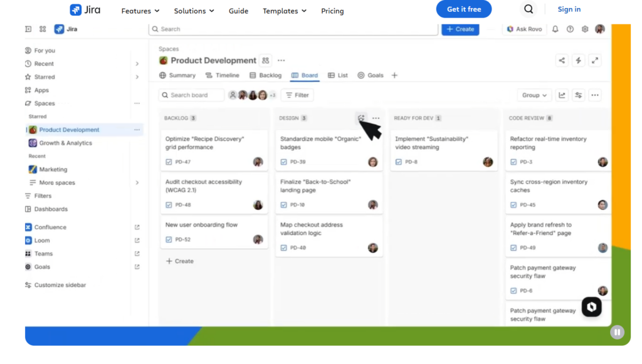Image resolution: width=642 pixels, height=364 pixels.
Task: Open the automation lightning bolt icon
Action: click(x=578, y=61)
